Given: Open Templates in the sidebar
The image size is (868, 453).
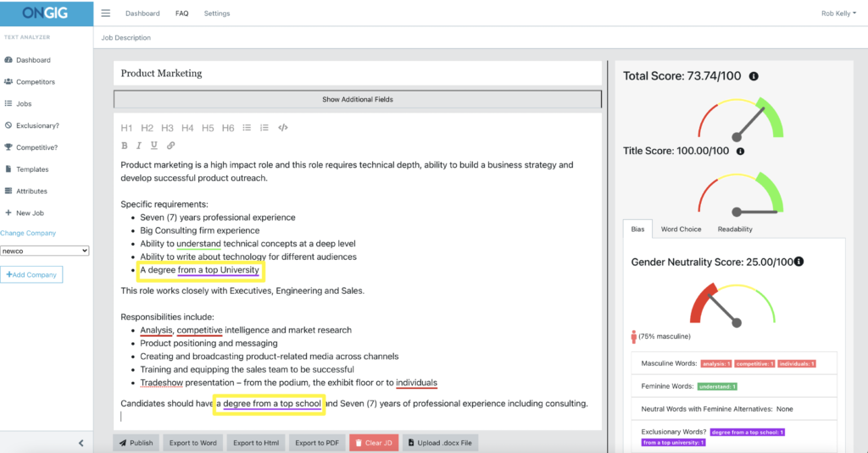Looking at the screenshot, I should click(x=26, y=169).
